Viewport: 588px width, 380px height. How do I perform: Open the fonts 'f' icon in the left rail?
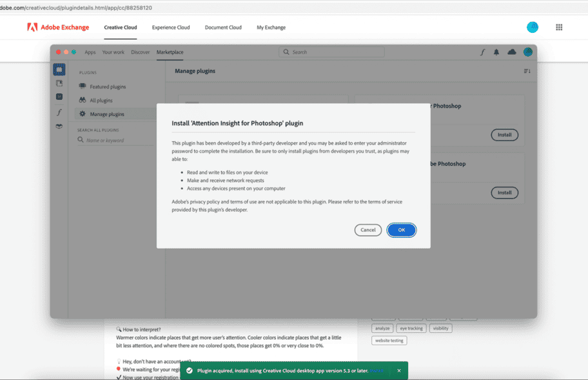point(59,112)
